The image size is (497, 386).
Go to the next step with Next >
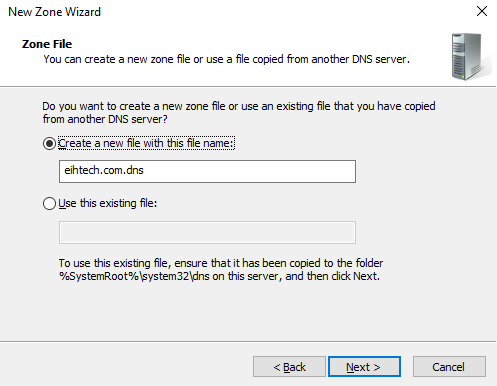click(x=364, y=367)
